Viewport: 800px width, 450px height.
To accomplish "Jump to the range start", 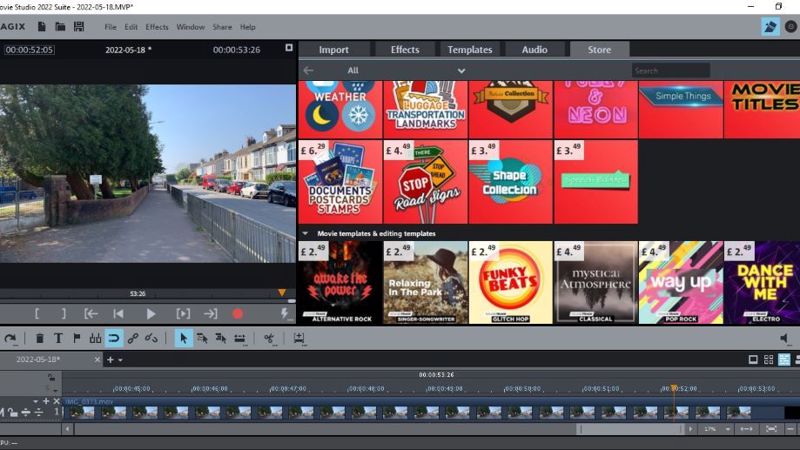I will [x=91, y=314].
